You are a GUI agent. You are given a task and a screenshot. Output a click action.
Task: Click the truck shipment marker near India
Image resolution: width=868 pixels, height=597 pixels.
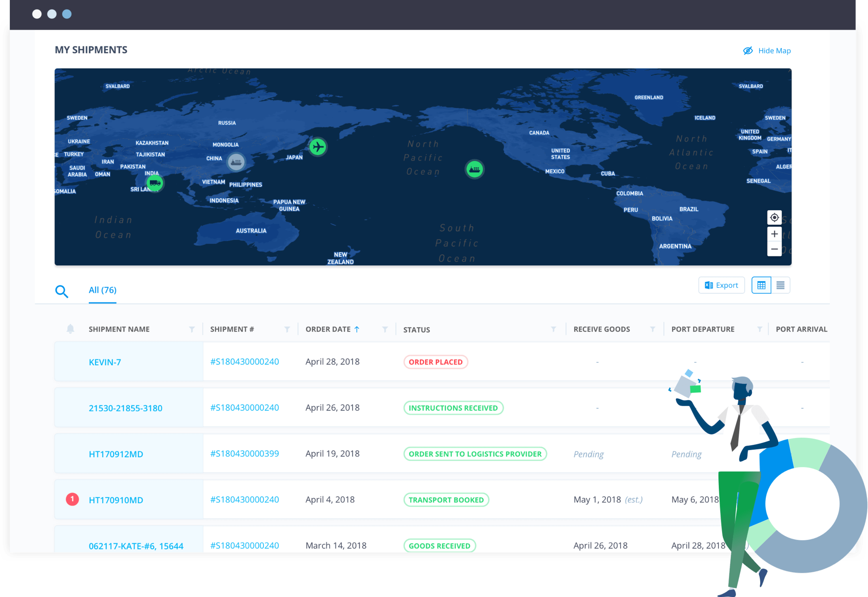point(155,183)
